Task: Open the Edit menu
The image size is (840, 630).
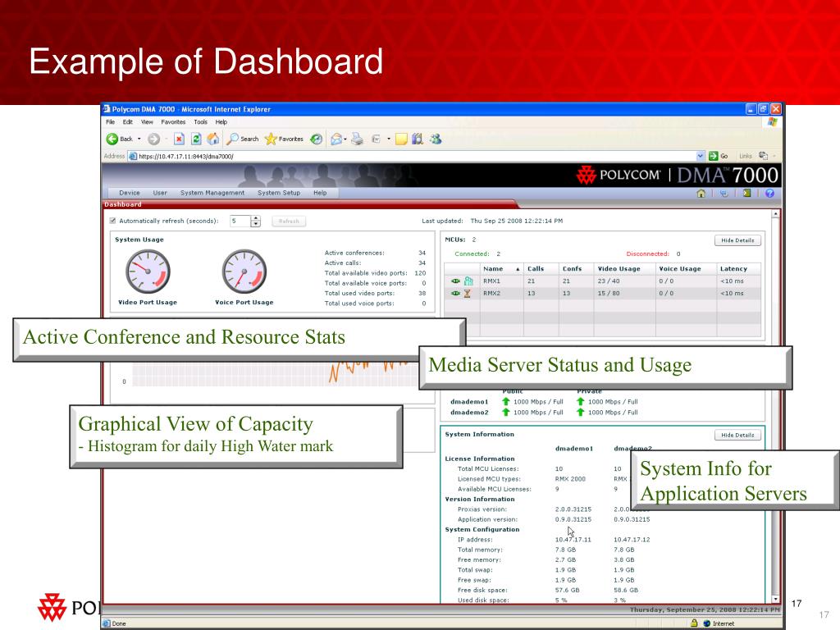Action: point(127,122)
